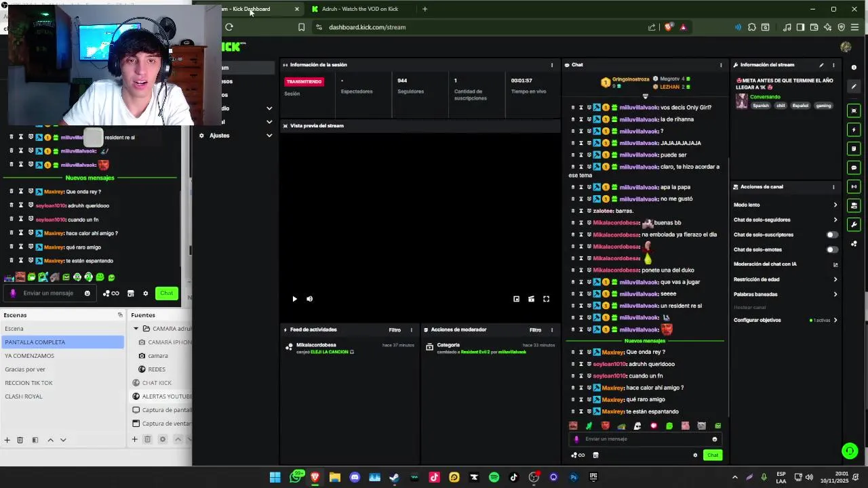Mute the stream preview volume

click(x=309, y=299)
